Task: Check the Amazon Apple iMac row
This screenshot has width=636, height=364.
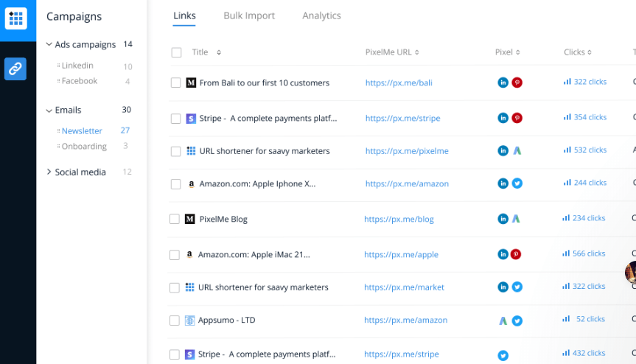Action: 175,254
